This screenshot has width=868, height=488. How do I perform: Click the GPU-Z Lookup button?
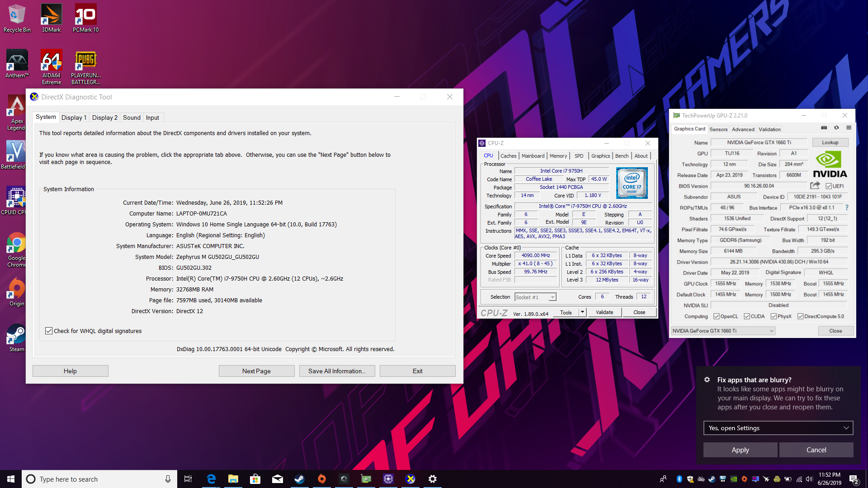click(x=830, y=142)
